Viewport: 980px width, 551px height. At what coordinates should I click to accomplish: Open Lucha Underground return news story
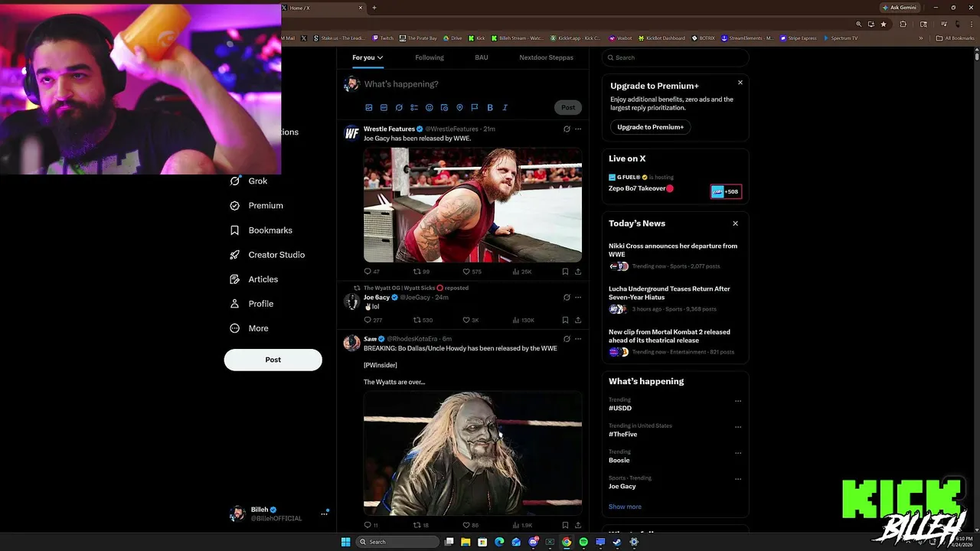(675, 298)
